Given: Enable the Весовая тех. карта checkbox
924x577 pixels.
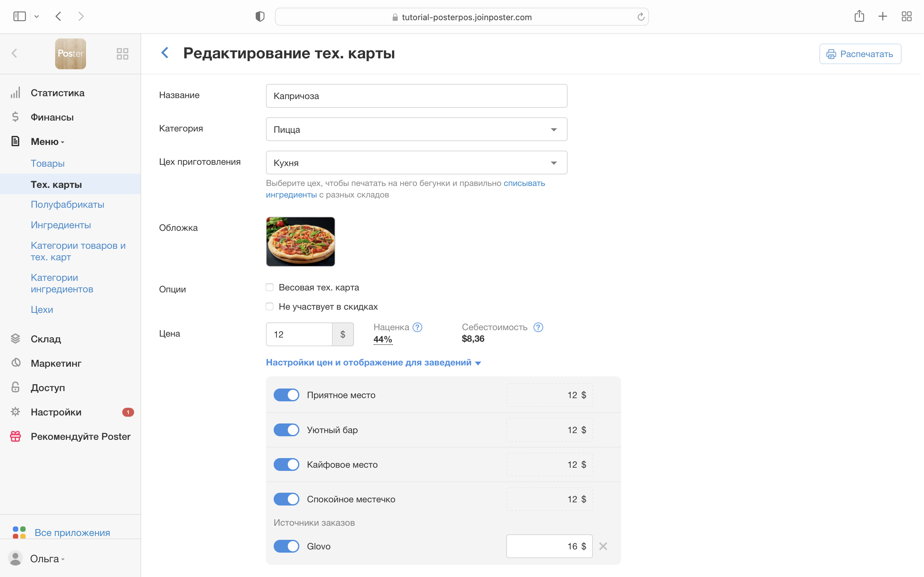Looking at the screenshot, I should coord(269,287).
